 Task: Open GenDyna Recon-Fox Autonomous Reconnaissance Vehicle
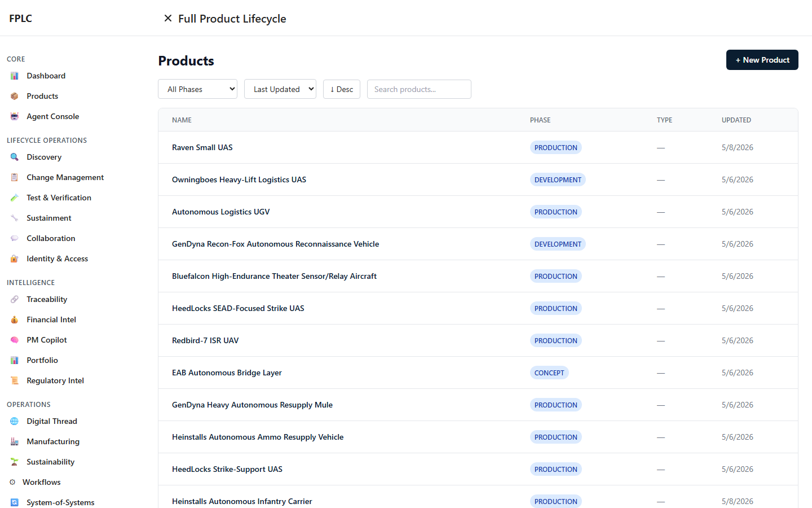coord(275,244)
